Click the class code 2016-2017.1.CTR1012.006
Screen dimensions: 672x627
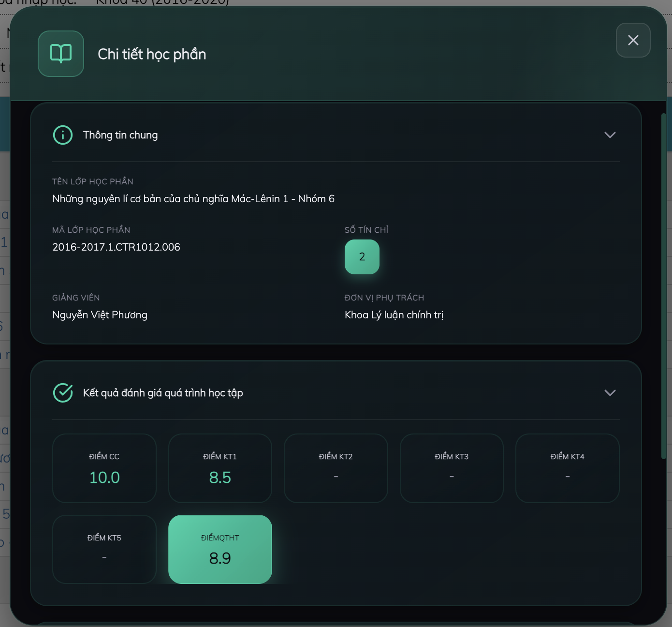(116, 247)
